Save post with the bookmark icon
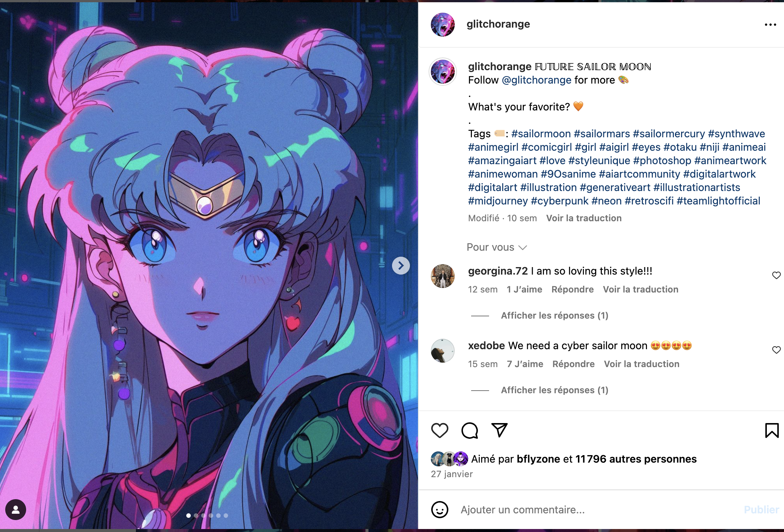This screenshot has height=532, width=784. tap(772, 431)
